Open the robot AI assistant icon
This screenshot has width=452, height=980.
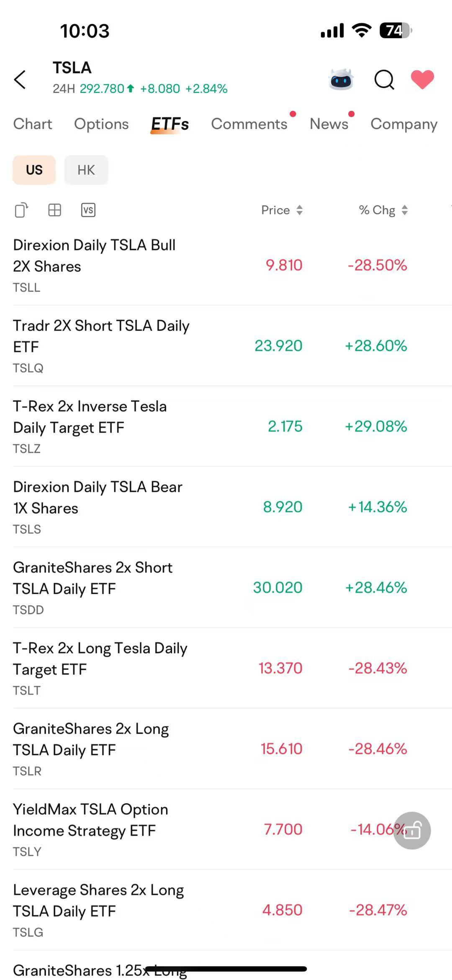coord(342,79)
